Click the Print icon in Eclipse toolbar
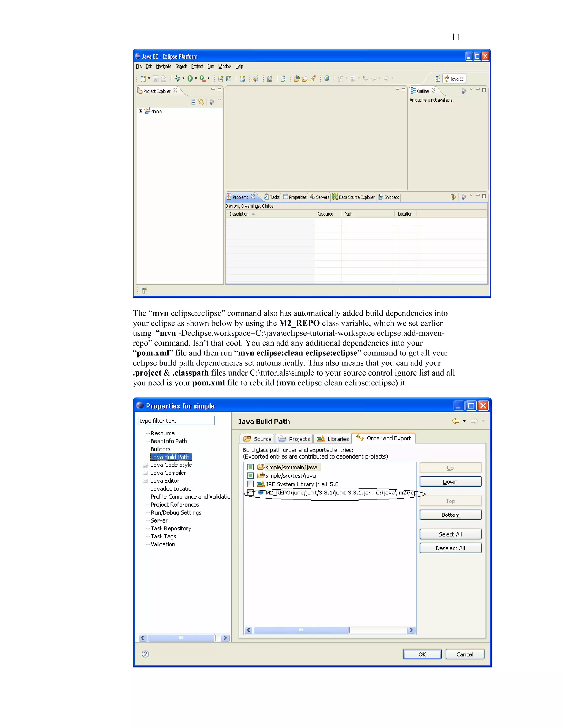 (164, 79)
